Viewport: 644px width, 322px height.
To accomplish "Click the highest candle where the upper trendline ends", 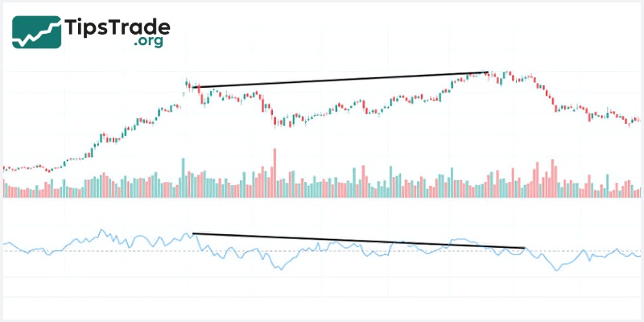I will 487,75.
